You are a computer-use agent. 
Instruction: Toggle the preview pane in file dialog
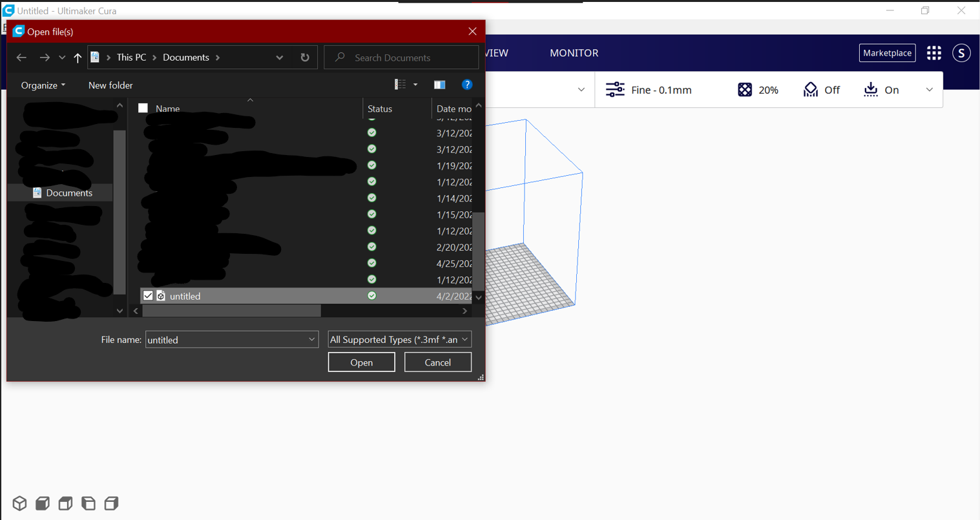440,84
